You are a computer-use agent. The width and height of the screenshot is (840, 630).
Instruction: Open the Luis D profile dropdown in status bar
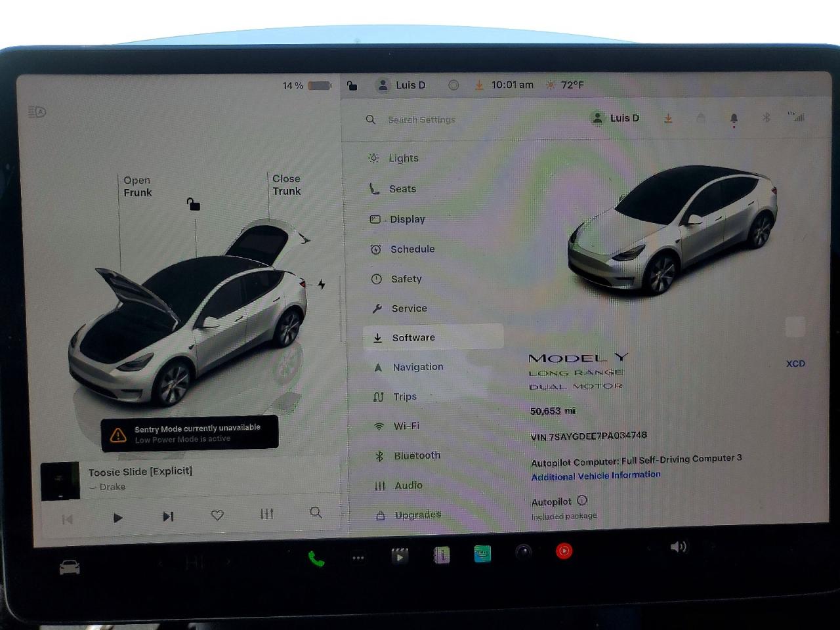tap(401, 85)
